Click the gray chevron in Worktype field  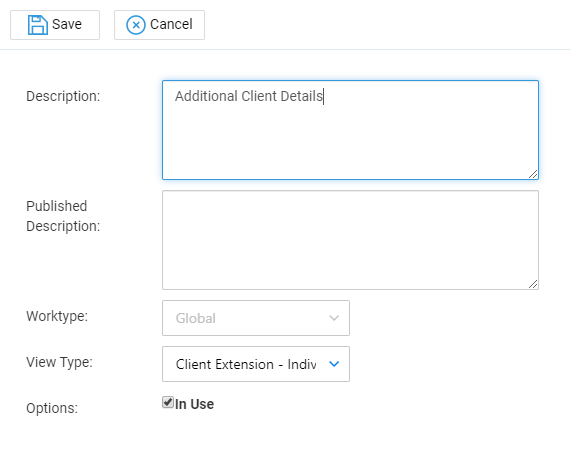click(334, 318)
